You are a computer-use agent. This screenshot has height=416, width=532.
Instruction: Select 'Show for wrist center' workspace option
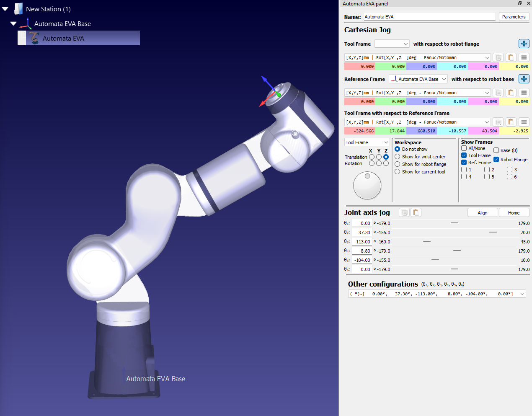398,157
